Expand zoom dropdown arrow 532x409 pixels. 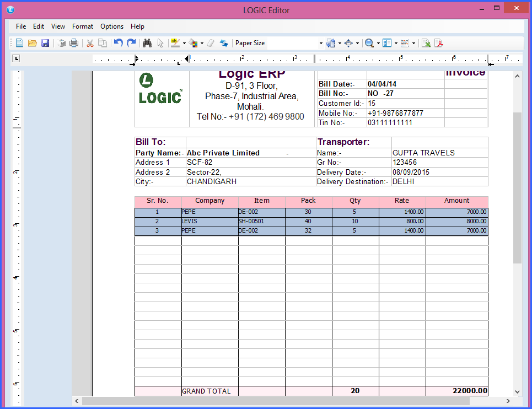point(378,44)
